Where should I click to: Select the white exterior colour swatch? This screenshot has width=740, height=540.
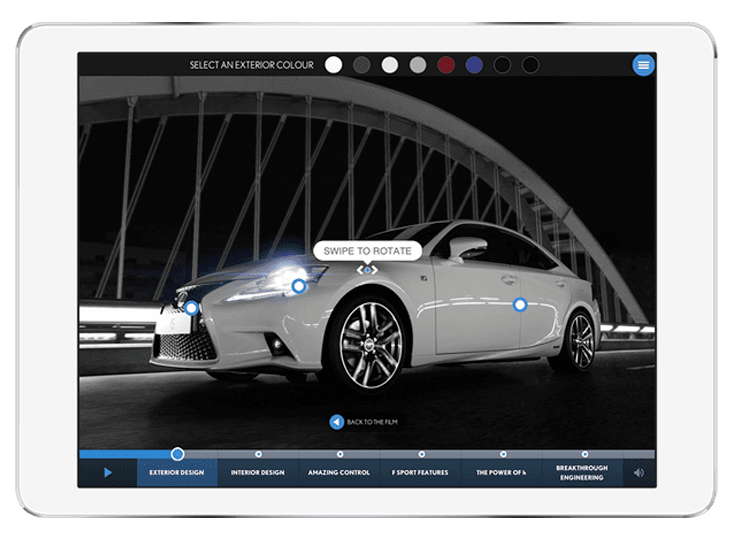coord(334,65)
